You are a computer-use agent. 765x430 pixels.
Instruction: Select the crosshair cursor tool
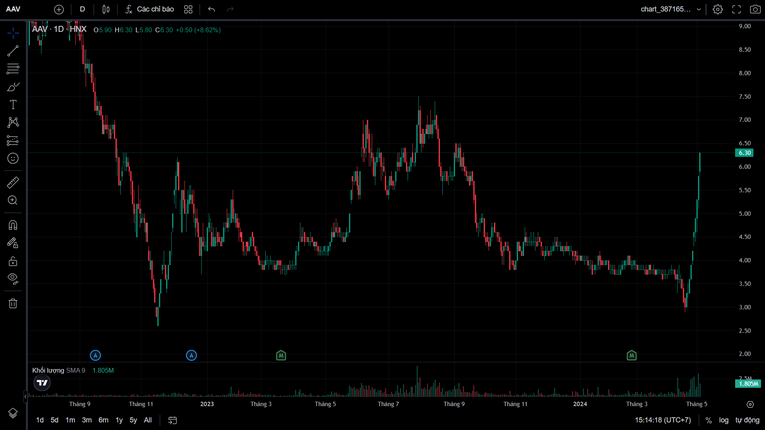point(13,33)
